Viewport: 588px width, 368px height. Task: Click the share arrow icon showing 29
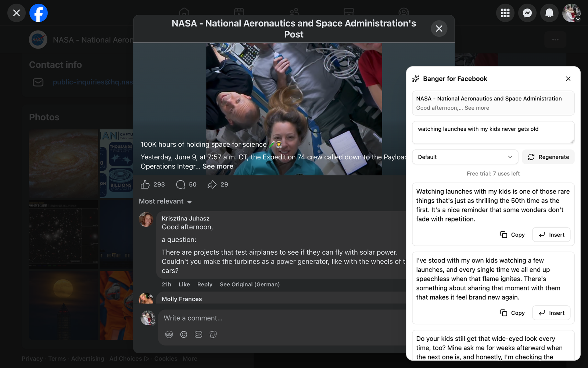coord(212,184)
